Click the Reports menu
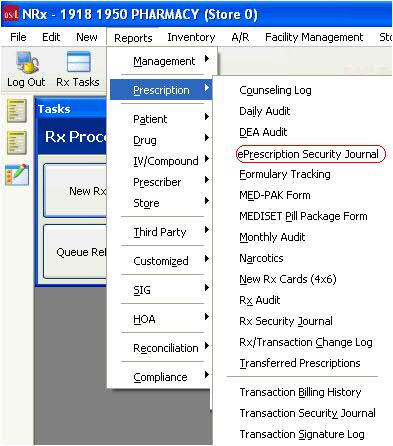 (133, 38)
